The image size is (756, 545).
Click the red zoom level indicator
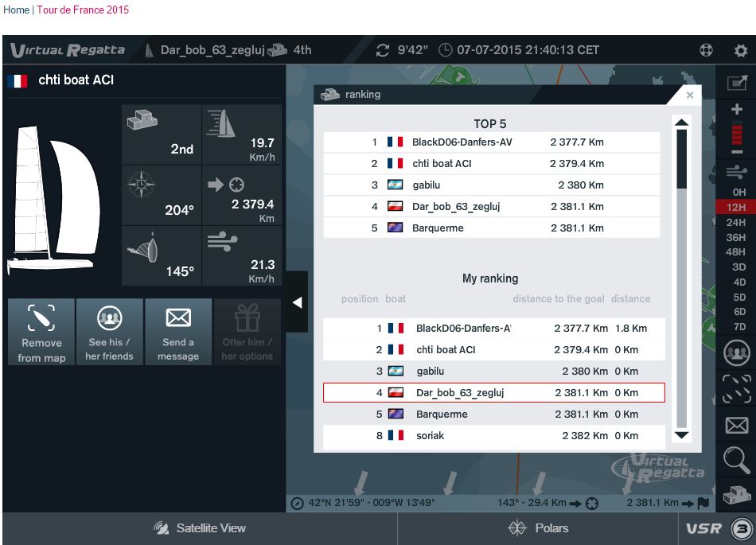[737, 134]
